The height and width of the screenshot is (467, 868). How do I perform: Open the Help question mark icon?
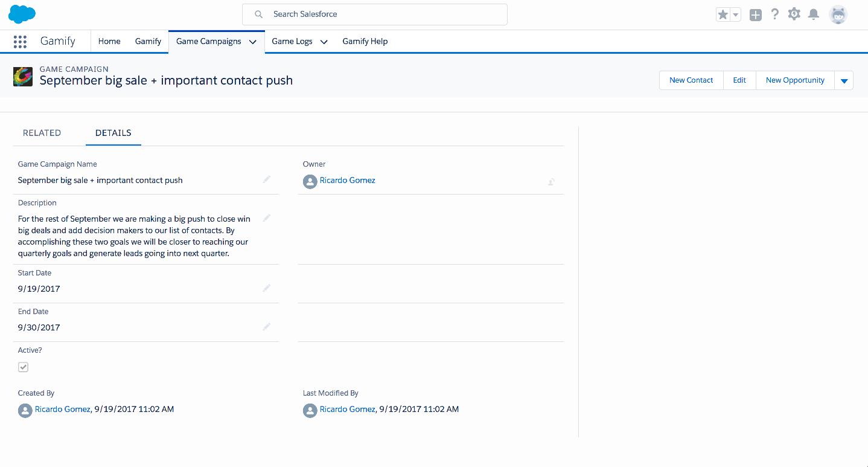point(775,14)
